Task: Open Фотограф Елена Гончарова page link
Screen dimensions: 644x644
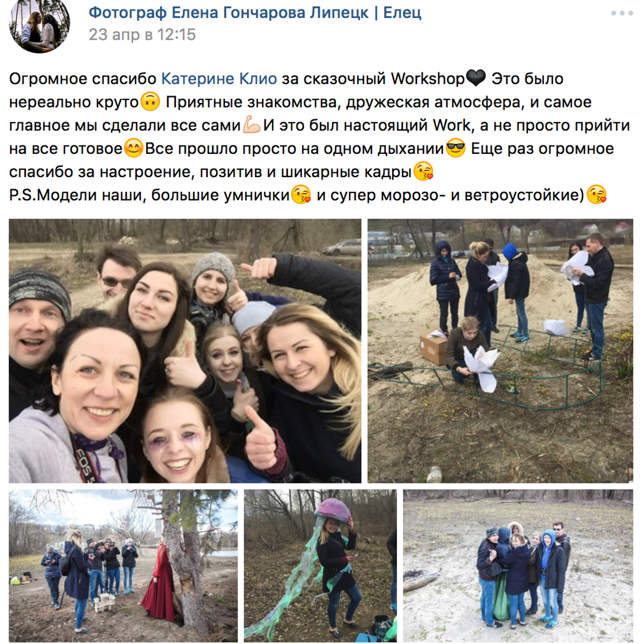Action: [255, 12]
